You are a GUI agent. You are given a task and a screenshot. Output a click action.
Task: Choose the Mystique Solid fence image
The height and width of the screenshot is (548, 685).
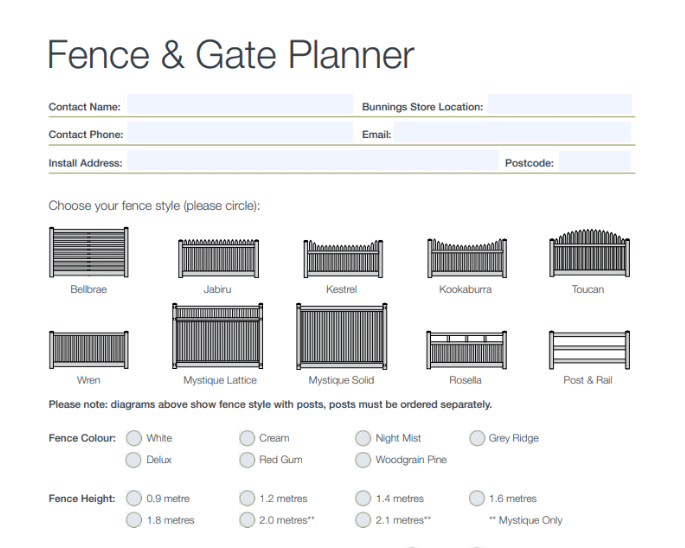coord(342,338)
